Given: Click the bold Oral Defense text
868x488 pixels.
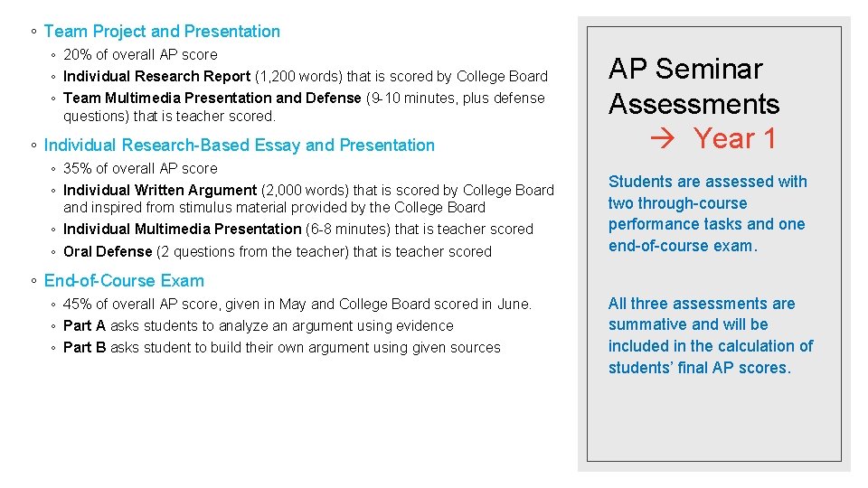Looking at the screenshot, I should tap(108, 252).
